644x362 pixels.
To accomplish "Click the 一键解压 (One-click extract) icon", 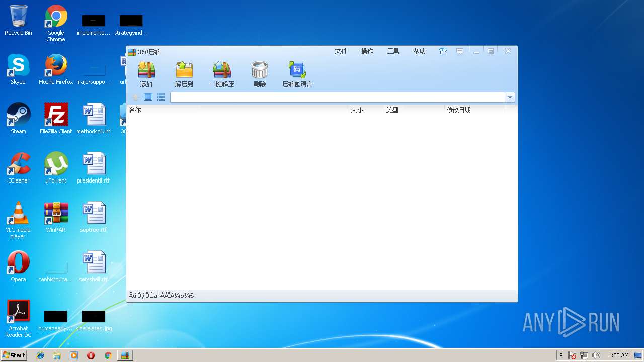I will click(x=222, y=74).
